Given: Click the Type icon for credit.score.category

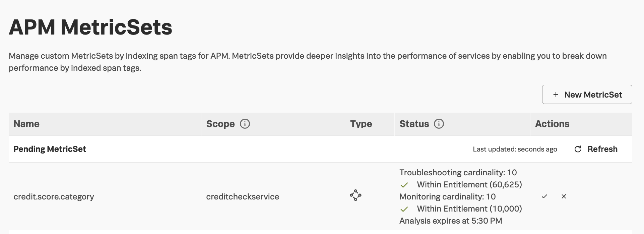Looking at the screenshot, I should click(x=356, y=195).
